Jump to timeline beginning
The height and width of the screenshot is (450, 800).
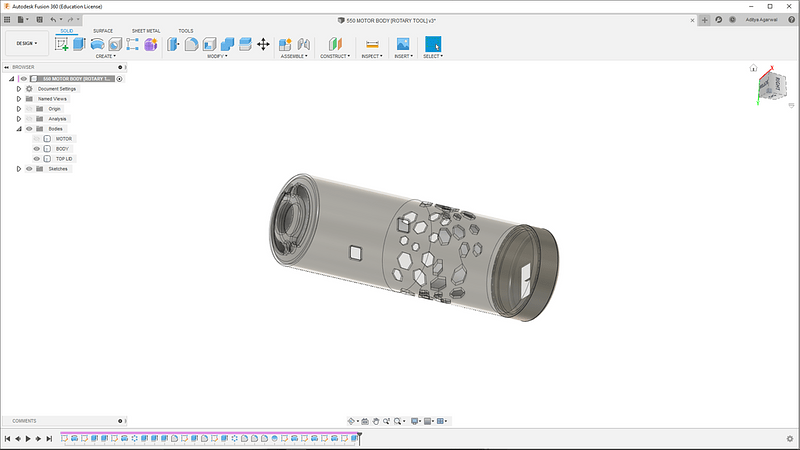tap(8, 439)
